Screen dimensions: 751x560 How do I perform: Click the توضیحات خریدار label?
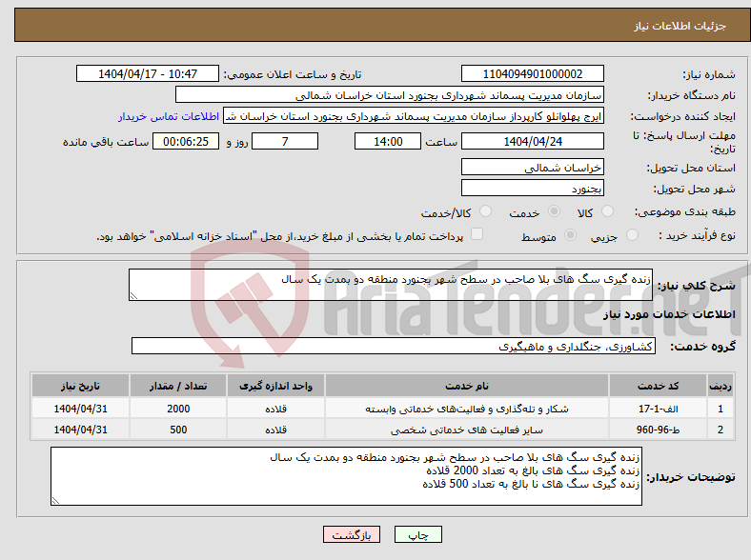coord(691,477)
